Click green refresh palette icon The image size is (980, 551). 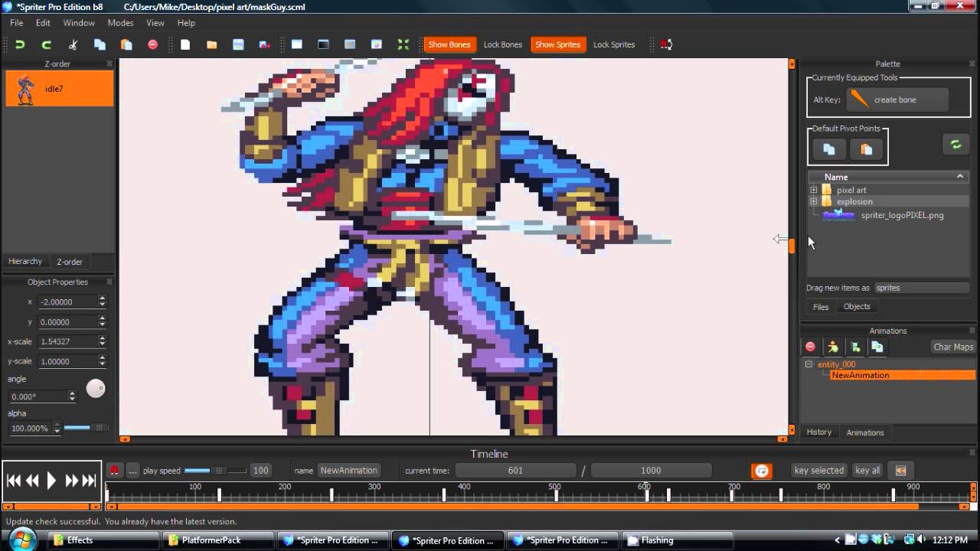click(x=955, y=144)
